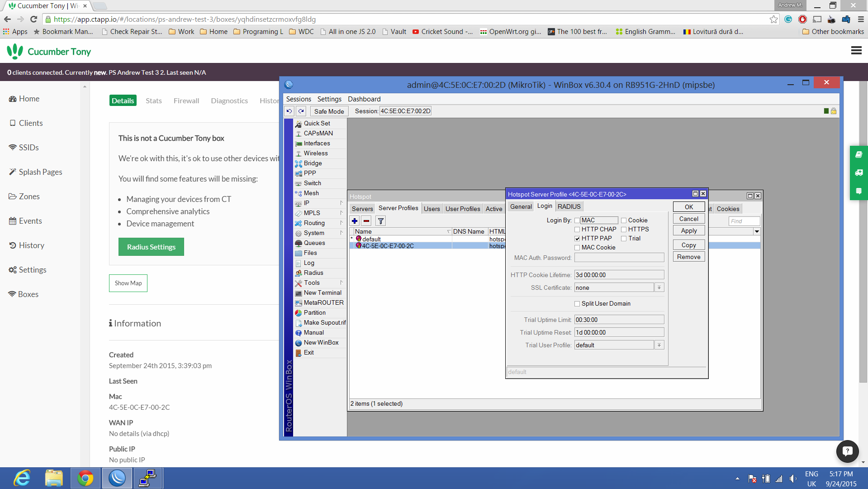Image resolution: width=868 pixels, height=489 pixels.
Task: Open the hamburger menu in Cucumber Tony
Action: click(856, 51)
